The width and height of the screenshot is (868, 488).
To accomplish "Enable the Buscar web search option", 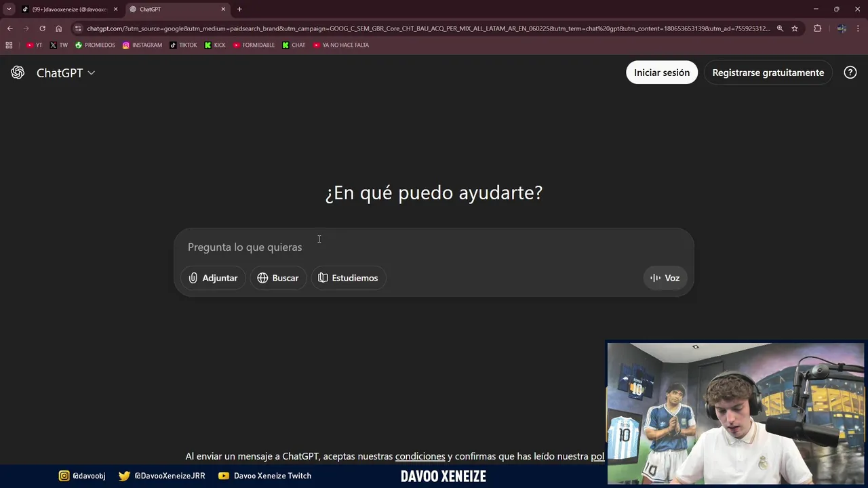I will pyautogui.click(x=278, y=278).
